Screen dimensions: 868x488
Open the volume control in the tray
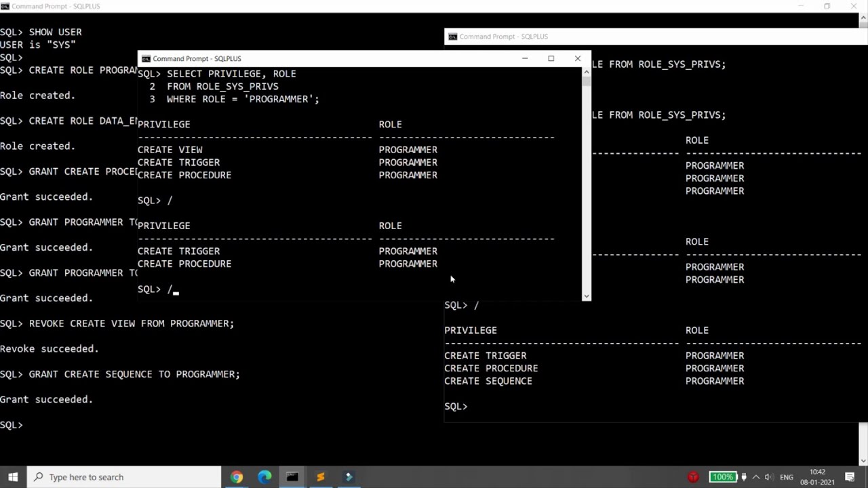[769, 477]
